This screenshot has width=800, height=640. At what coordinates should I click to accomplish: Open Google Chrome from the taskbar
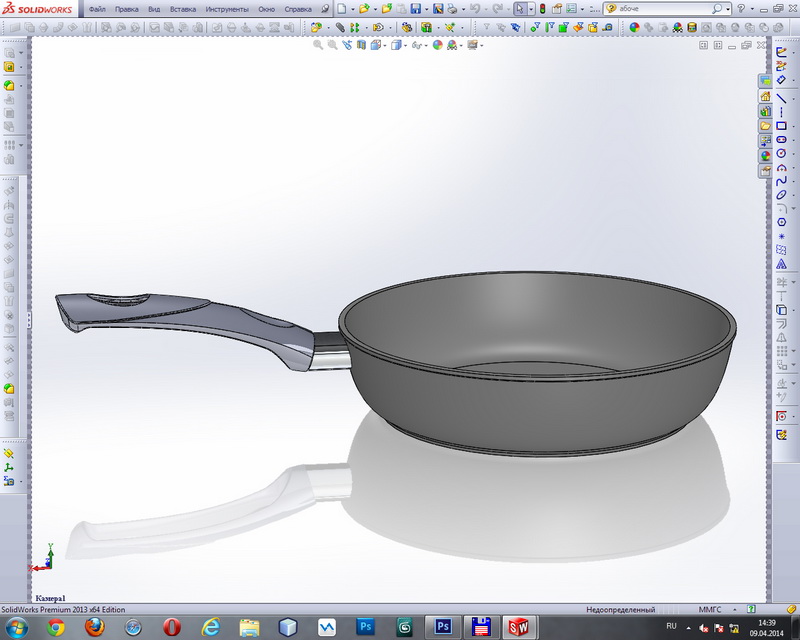point(56,627)
